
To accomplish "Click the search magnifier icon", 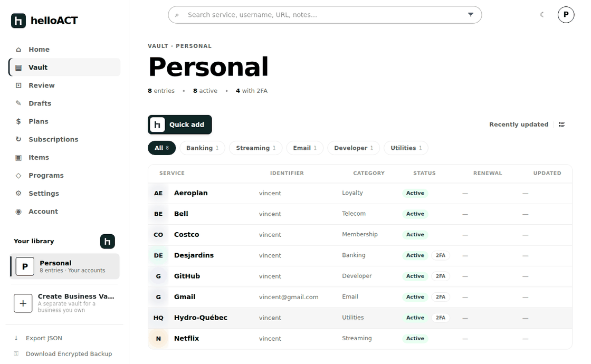I will [x=177, y=15].
